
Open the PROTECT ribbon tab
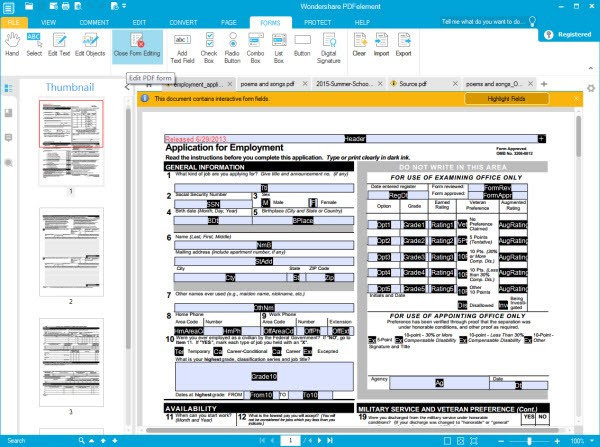pos(317,23)
